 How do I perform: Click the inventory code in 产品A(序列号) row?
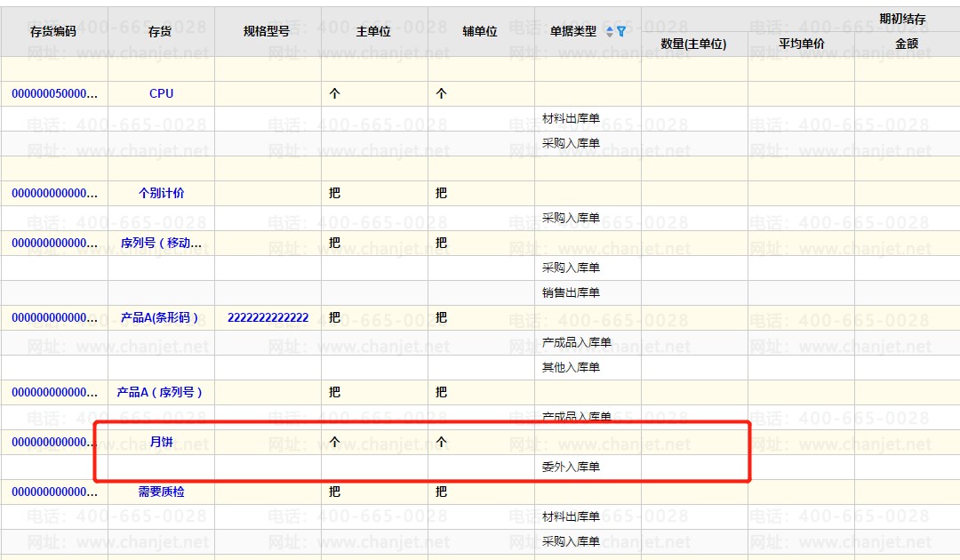click(54, 392)
